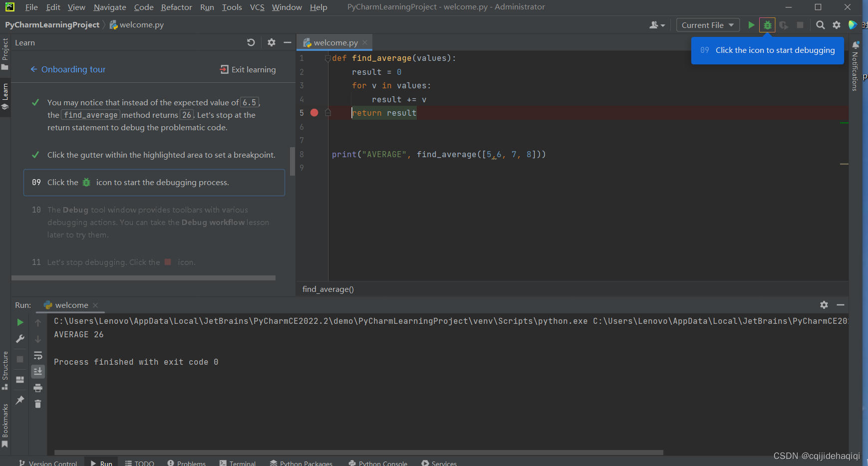Click the welcome.py breadcrumb in navigation bar
This screenshot has width=868, height=466.
pos(136,24)
